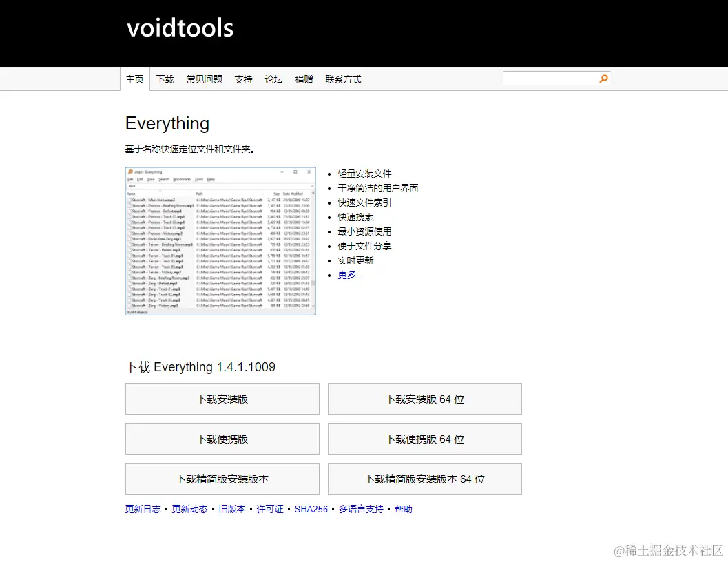The height and width of the screenshot is (562, 728).
Task: Open 联系方式 contact page
Action: click(343, 79)
